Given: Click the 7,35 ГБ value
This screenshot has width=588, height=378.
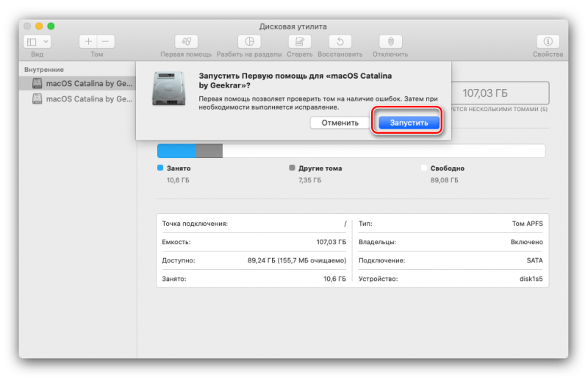Looking at the screenshot, I should click(309, 180).
